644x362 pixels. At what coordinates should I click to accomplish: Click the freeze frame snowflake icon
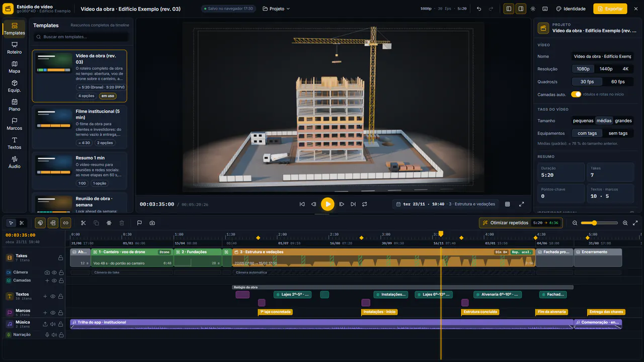[x=109, y=223]
